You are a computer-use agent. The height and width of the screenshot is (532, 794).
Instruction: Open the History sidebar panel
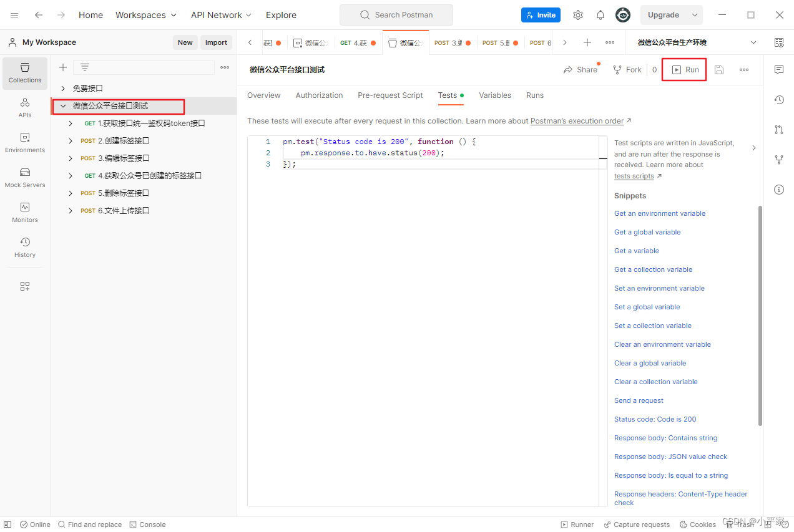(24, 248)
